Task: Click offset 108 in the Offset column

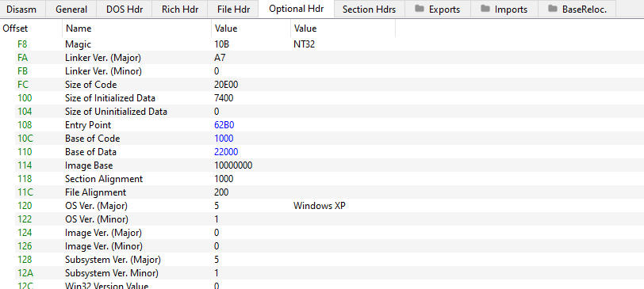Action: 25,125
